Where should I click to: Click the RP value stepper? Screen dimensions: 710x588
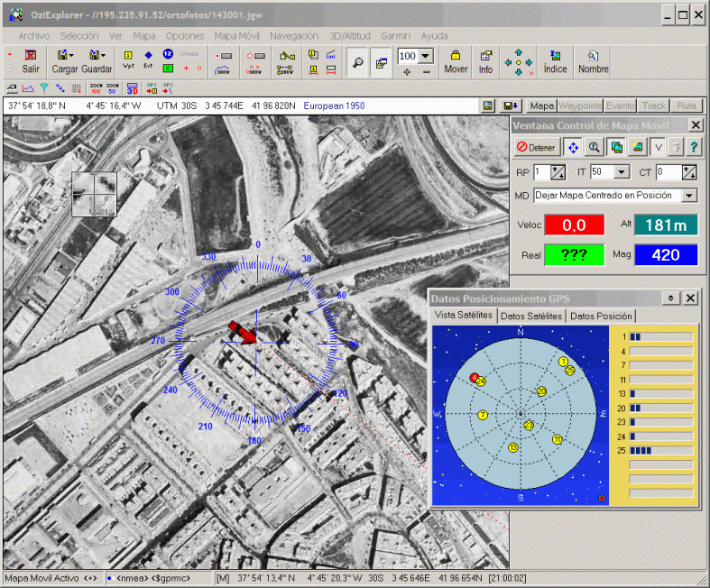pyautogui.click(x=558, y=171)
